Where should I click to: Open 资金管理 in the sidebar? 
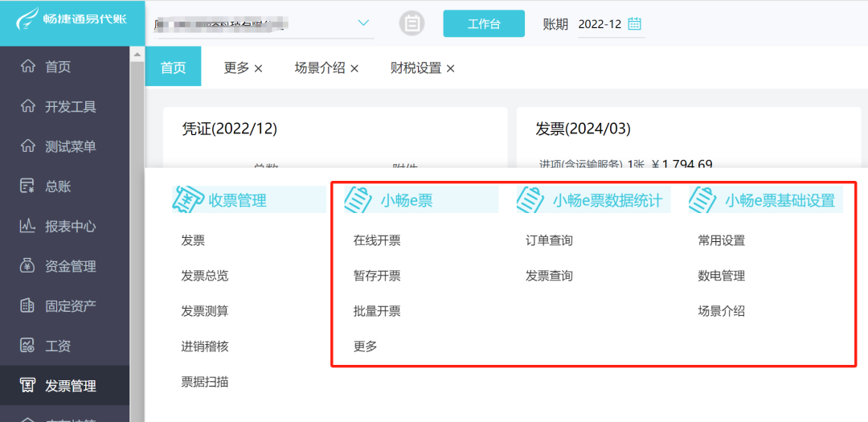65,266
